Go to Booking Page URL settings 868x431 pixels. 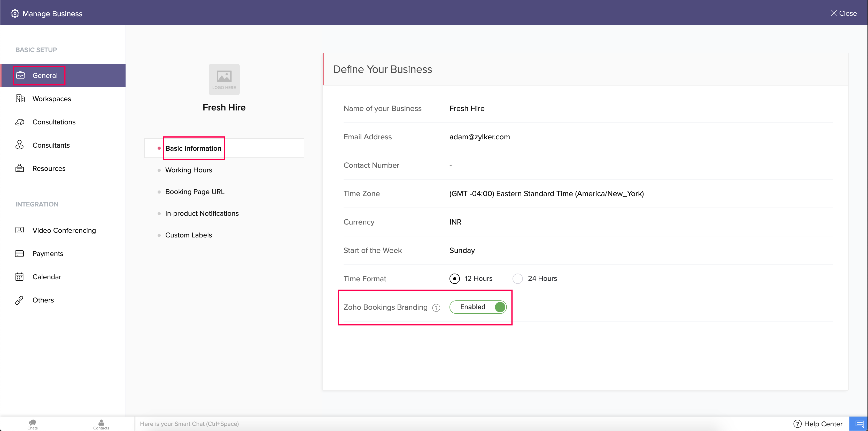(x=195, y=192)
